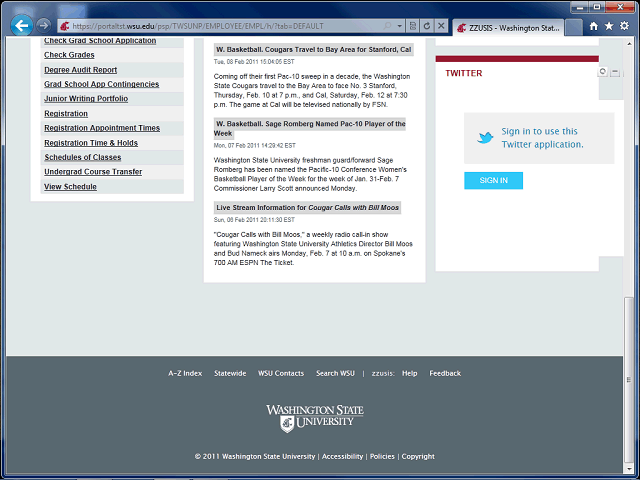The height and width of the screenshot is (480, 640).
Task: Click the vertical scrollbar thumb
Action: click(x=629, y=380)
